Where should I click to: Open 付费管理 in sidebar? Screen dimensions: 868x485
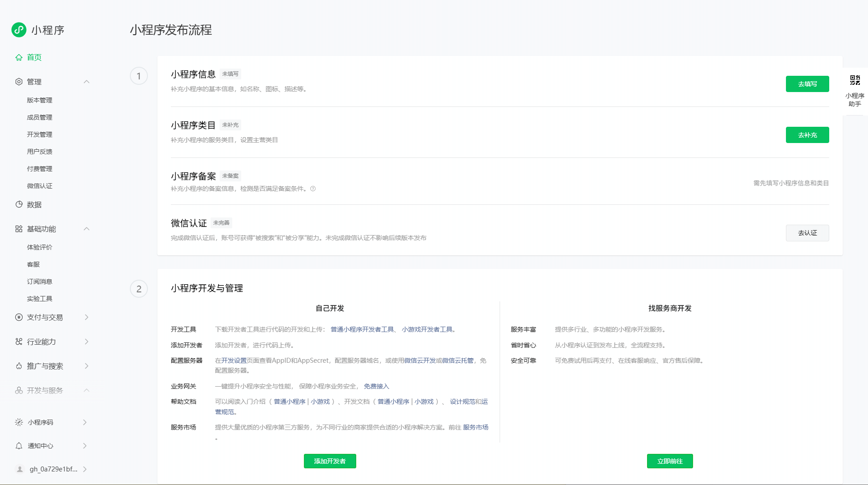tap(40, 169)
